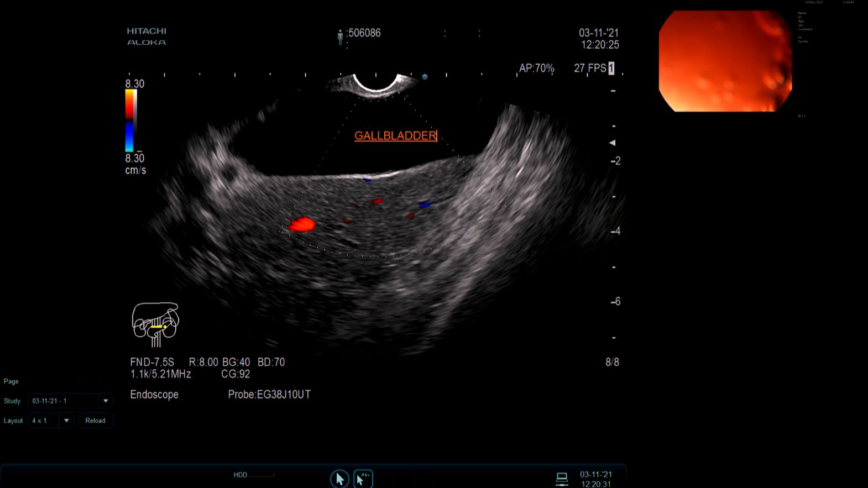
Task: Click the patient figure icon beside ID 506086
Action: coord(340,37)
